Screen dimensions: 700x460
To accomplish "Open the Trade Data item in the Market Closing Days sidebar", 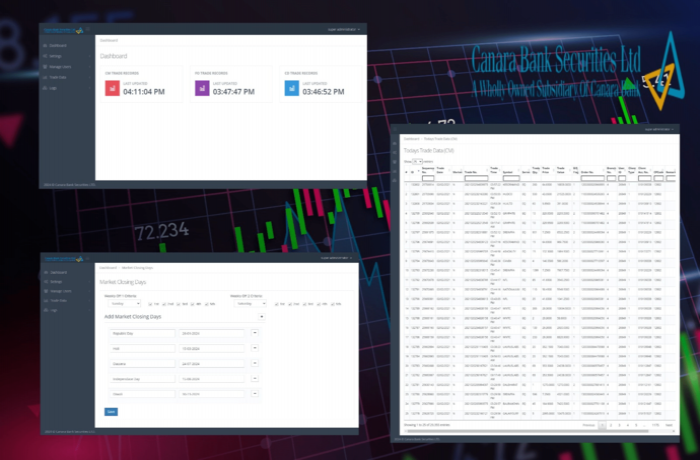I will point(67,301).
